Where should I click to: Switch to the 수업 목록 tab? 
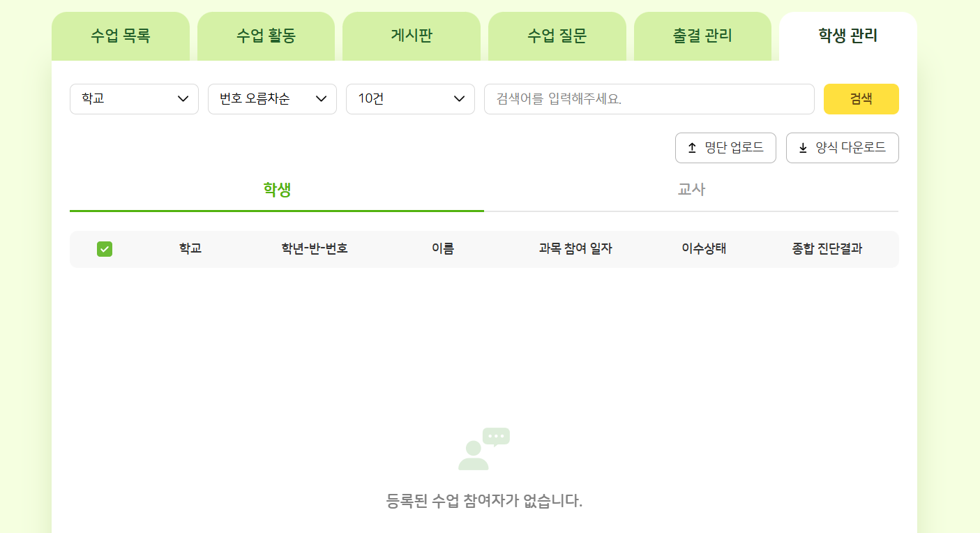[x=121, y=36]
